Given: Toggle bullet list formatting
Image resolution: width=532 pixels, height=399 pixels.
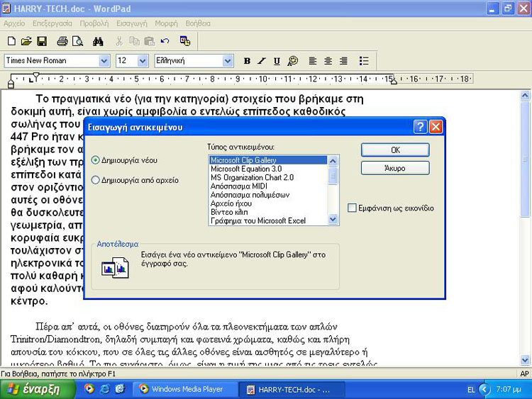Looking at the screenshot, I should [x=364, y=61].
